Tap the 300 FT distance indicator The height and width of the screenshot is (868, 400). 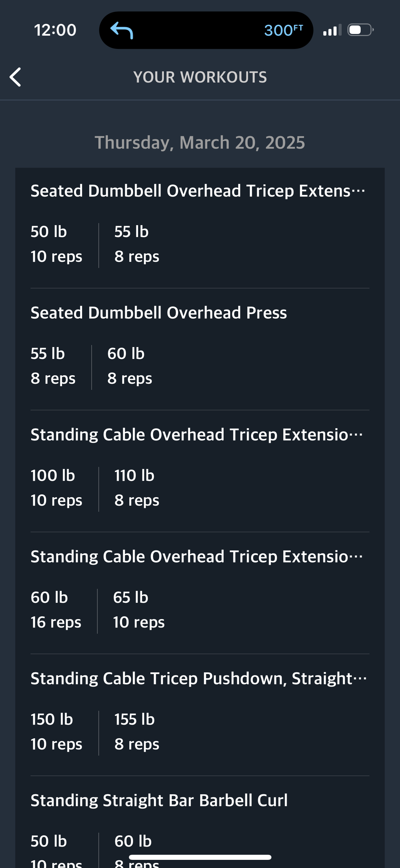(x=284, y=30)
